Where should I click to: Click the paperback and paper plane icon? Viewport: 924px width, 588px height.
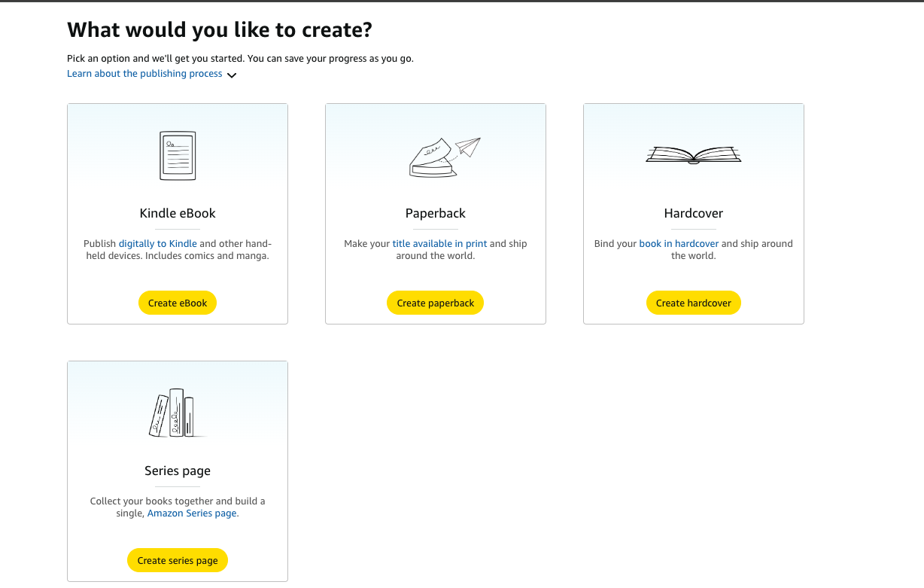tap(443, 156)
